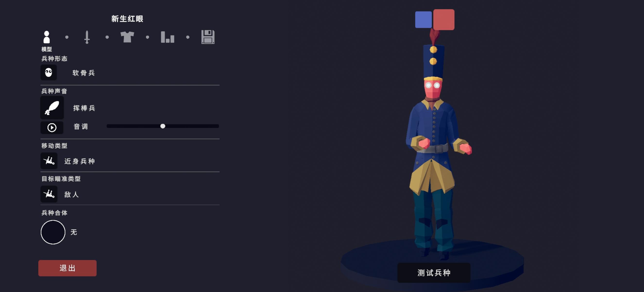Pick the red team color swatch
Screen dimensions: 644x292
[x=444, y=20]
